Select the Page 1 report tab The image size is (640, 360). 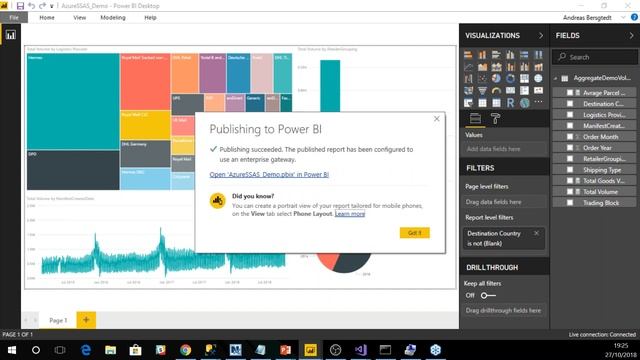pyautogui.click(x=58, y=320)
